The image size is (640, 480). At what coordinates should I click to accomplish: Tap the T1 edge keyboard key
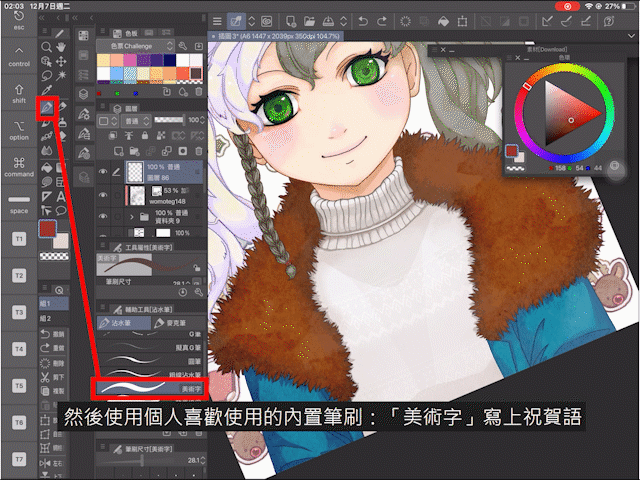(19, 239)
